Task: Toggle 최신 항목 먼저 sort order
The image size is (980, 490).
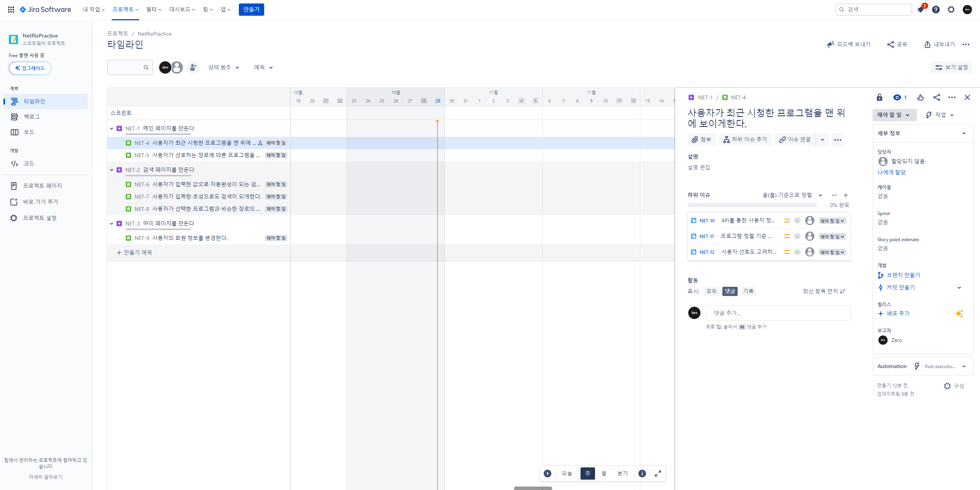Action: point(824,291)
